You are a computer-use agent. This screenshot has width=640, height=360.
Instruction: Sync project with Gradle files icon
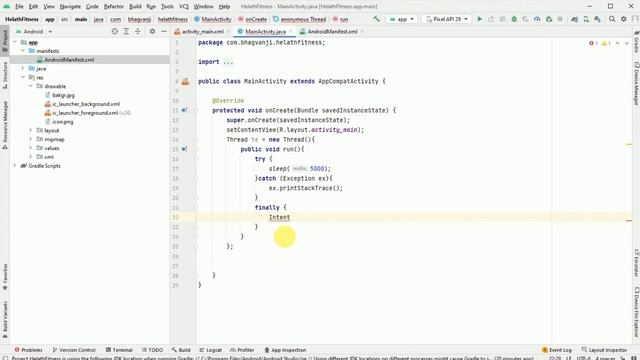tap(575, 19)
